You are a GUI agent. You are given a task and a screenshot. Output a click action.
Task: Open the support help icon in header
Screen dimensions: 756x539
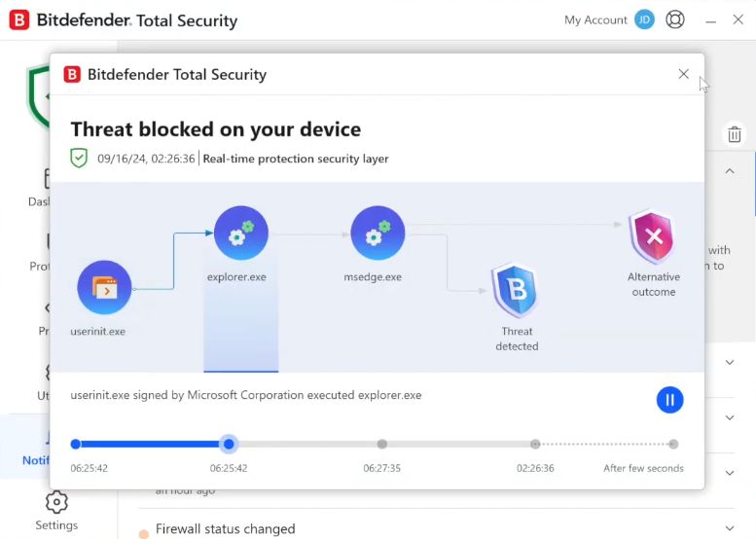[675, 20]
